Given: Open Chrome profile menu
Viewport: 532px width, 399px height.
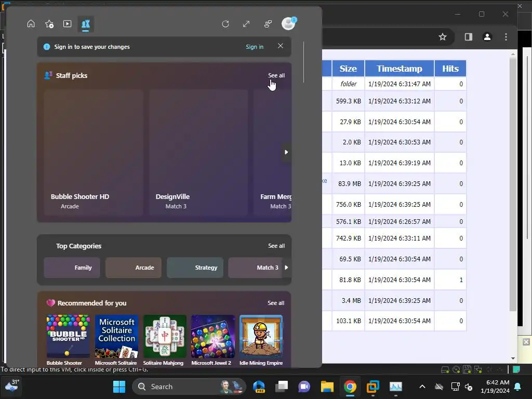Looking at the screenshot, I should 487,37.
